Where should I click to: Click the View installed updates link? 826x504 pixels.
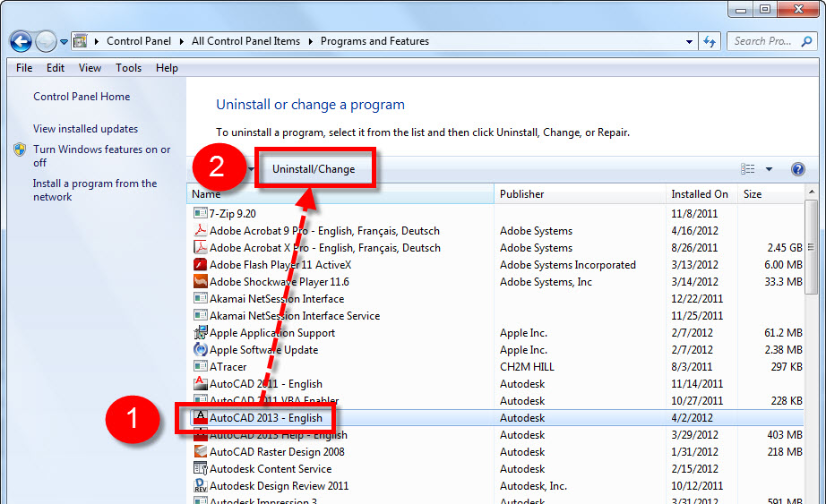coord(85,129)
